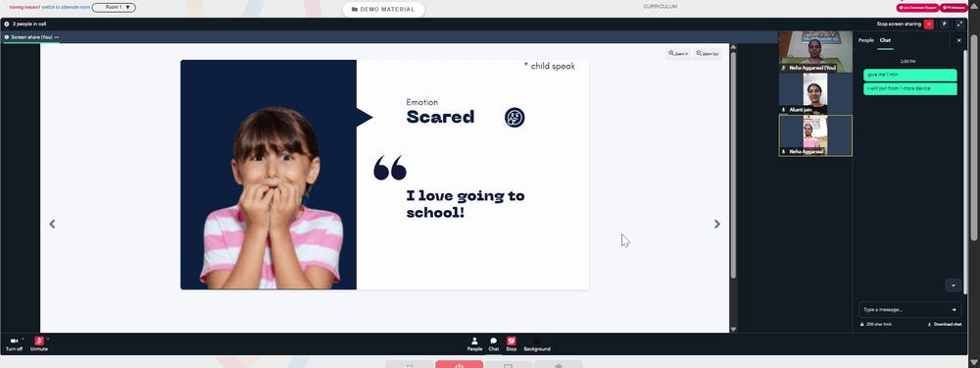Viewport: 980px width, 368px height.
Task: Select highlighted Neha Aggarwal video tile
Action: (x=815, y=135)
